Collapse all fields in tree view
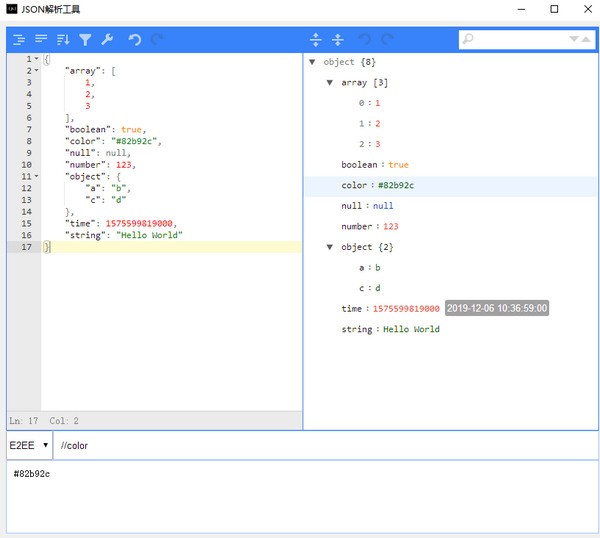Screen dimensions: 600x538 (x=338, y=40)
